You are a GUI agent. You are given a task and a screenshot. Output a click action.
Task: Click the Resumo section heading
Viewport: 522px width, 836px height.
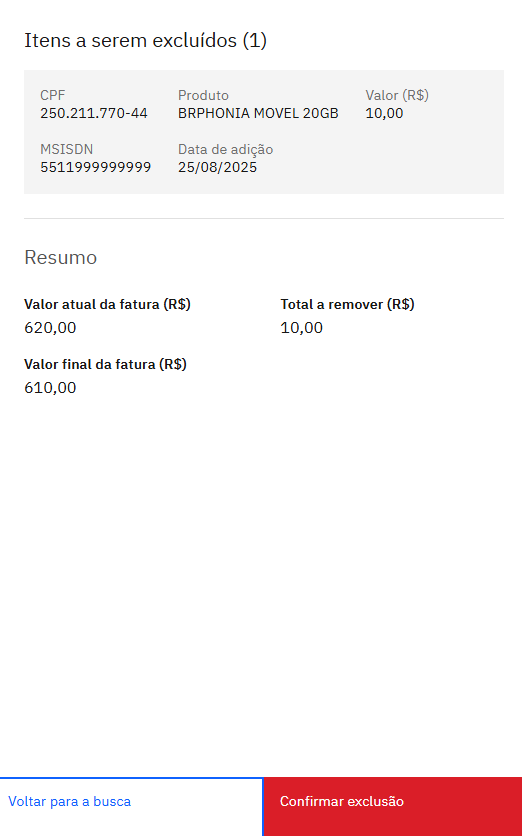click(61, 258)
